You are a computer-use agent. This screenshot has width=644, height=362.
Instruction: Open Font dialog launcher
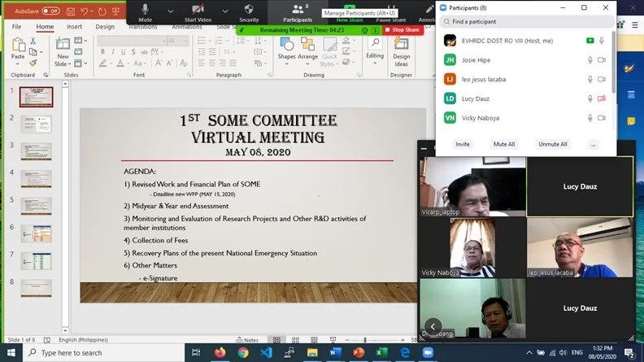[x=189, y=75]
